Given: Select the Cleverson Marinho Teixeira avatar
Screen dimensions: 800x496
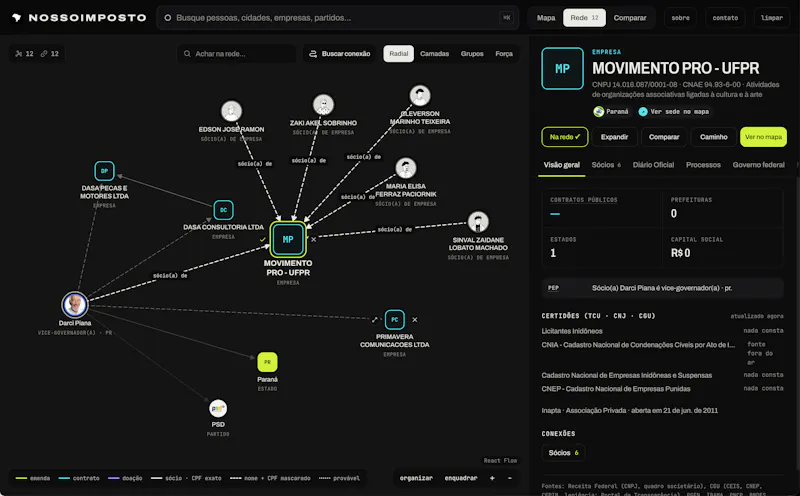Looking at the screenshot, I should [x=420, y=95].
